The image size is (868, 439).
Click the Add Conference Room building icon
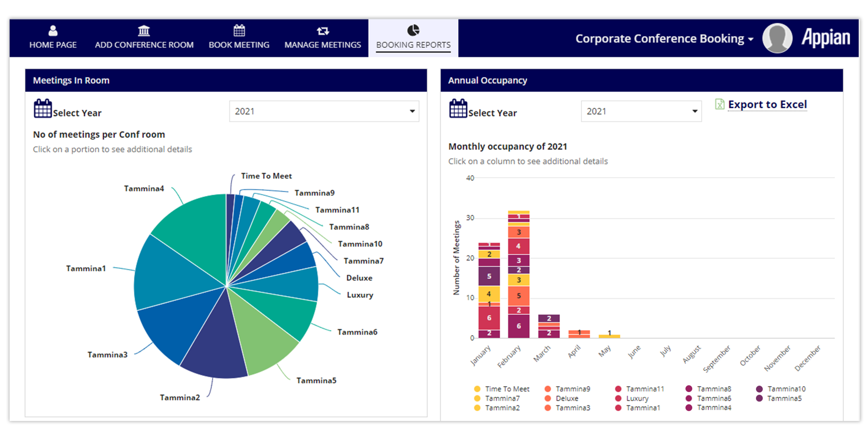point(144,31)
